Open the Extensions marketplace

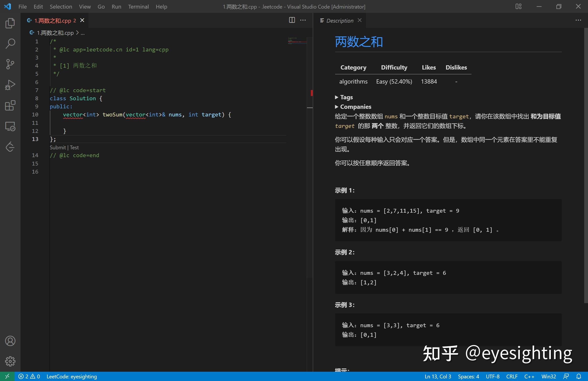(x=10, y=106)
